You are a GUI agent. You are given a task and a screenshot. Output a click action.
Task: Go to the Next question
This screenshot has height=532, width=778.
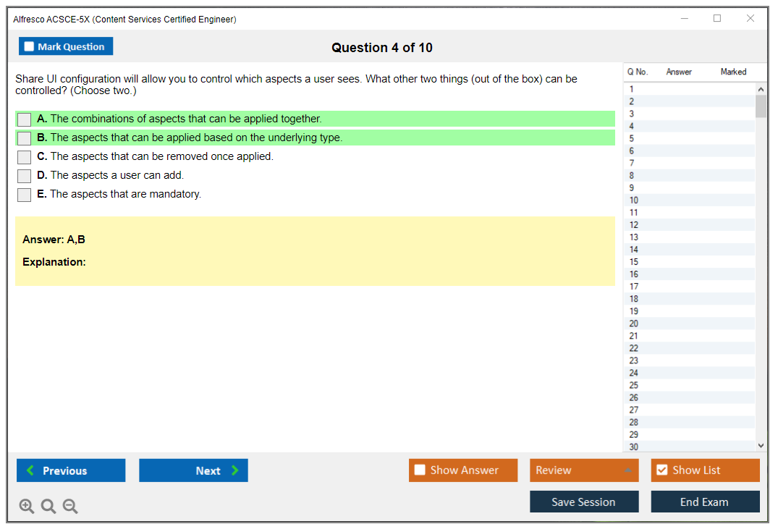tap(193, 470)
